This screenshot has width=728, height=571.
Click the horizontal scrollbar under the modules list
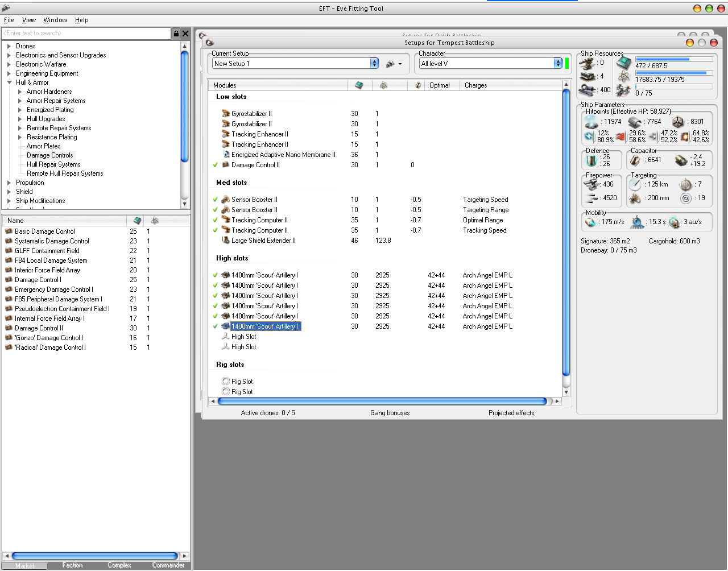382,402
